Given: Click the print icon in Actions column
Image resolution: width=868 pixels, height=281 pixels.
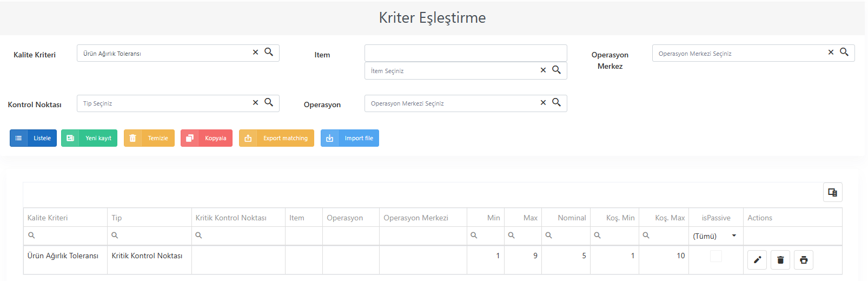Looking at the screenshot, I should tap(804, 260).
